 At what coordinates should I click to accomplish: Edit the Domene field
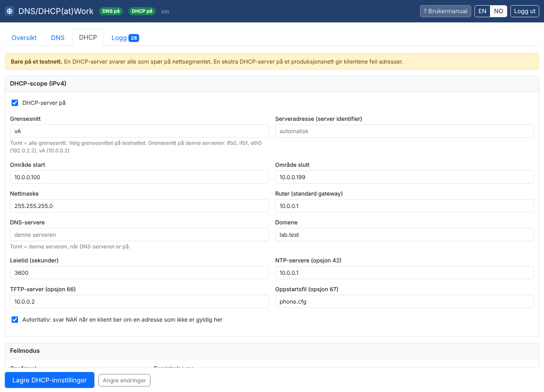(404, 235)
